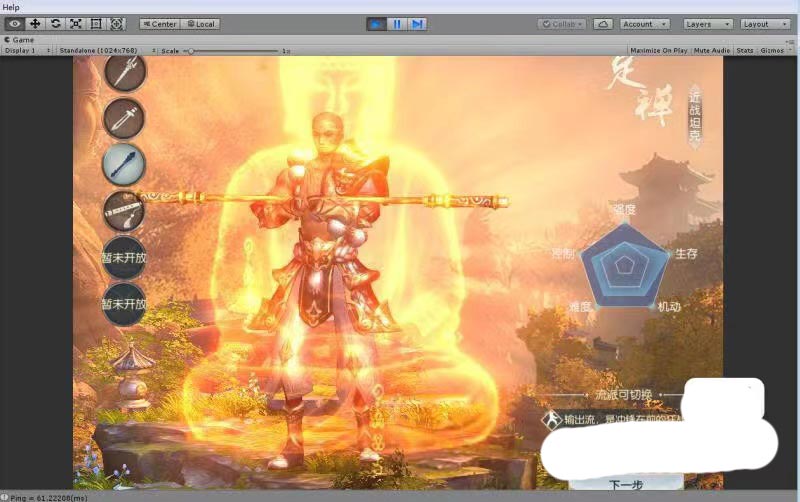
Task: Select the Move tool
Action: pyautogui.click(x=35, y=24)
